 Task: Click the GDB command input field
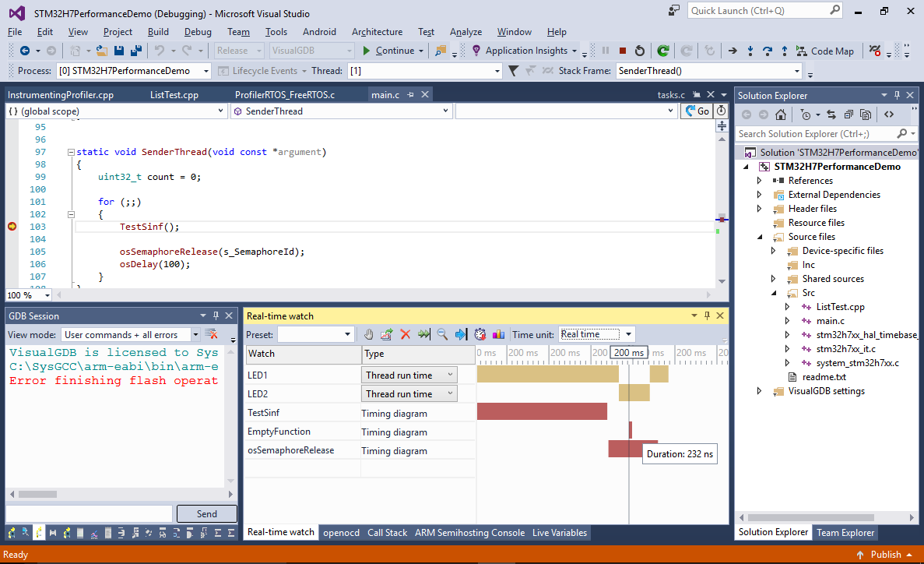[x=89, y=514]
